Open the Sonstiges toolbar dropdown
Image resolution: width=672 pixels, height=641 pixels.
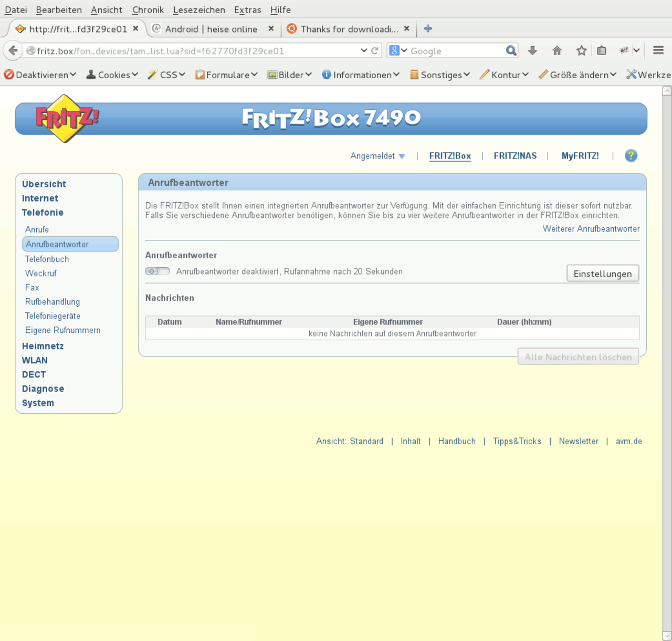(440, 75)
